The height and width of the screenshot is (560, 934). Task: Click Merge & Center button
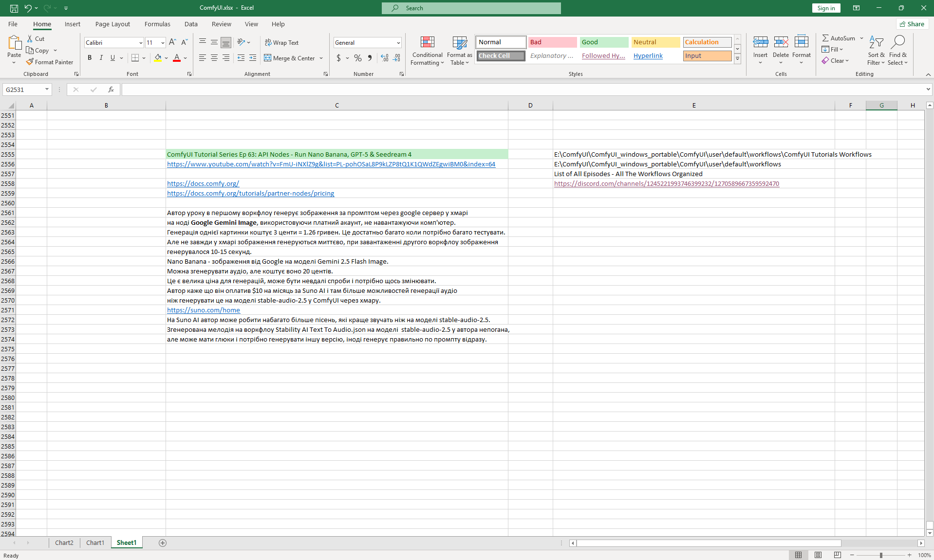pos(290,58)
